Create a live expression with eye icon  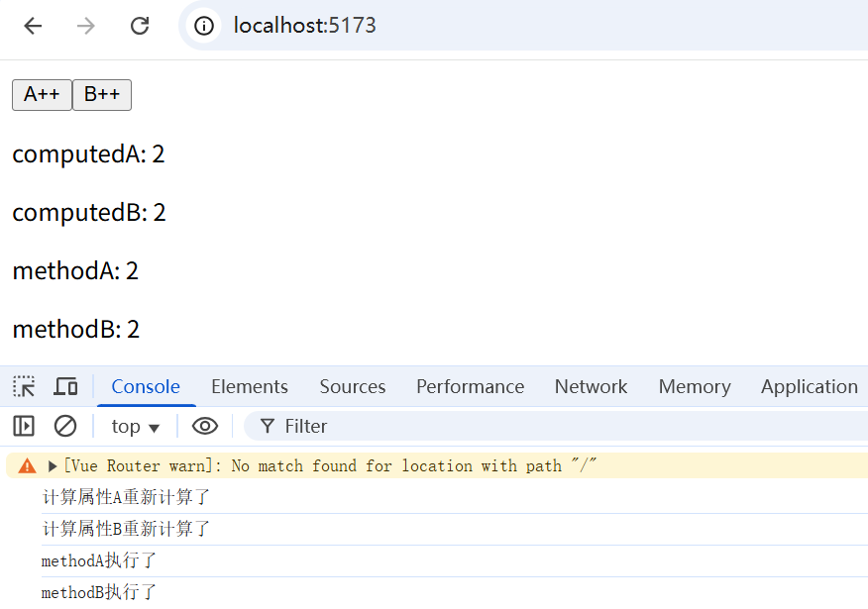(x=205, y=426)
